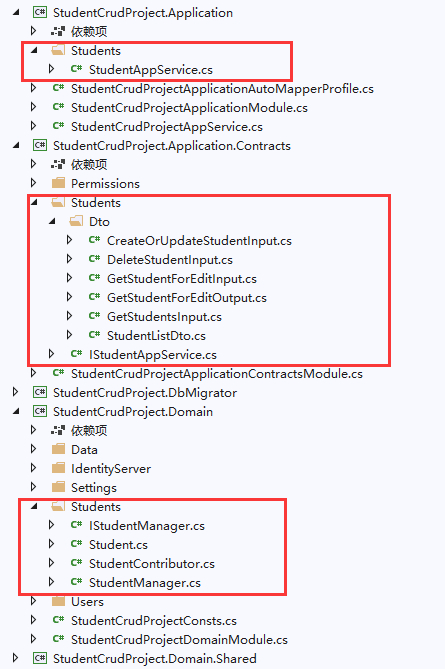
Task: Click the C# icon beside StudentAppService.cs
Action: click(76, 69)
